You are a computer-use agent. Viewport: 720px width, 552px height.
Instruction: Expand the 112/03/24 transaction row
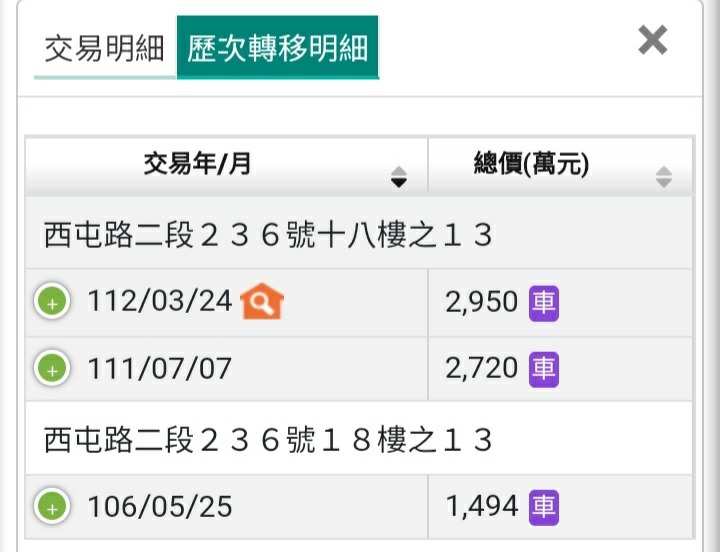pyautogui.click(x=52, y=302)
